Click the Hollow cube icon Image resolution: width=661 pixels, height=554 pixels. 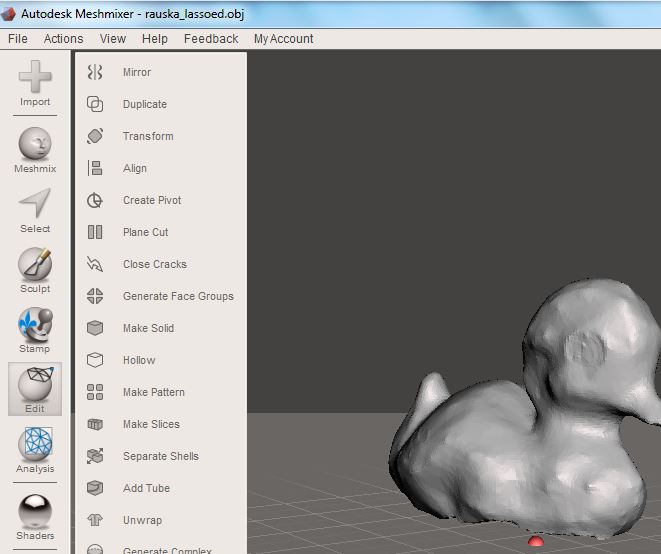pos(95,360)
